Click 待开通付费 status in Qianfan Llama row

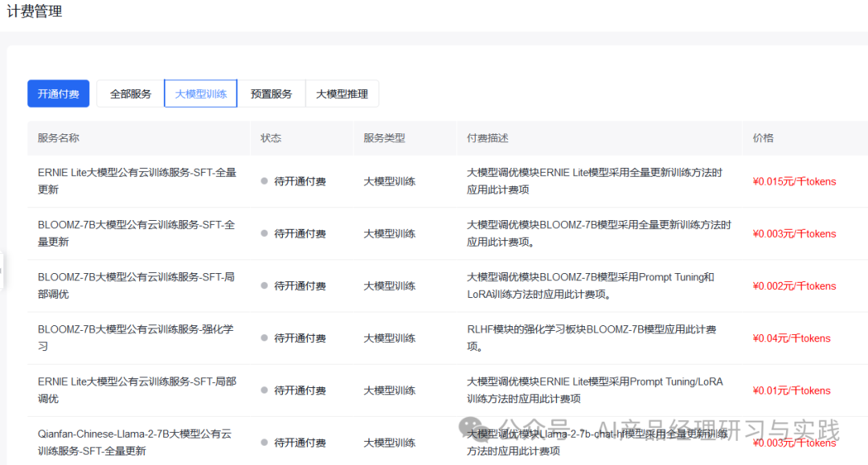tap(293, 443)
